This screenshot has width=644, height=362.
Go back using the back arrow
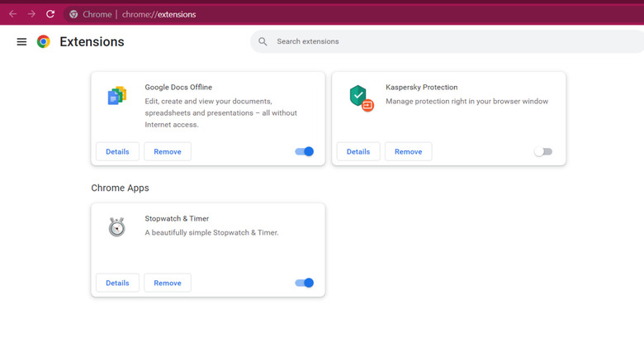tap(12, 14)
